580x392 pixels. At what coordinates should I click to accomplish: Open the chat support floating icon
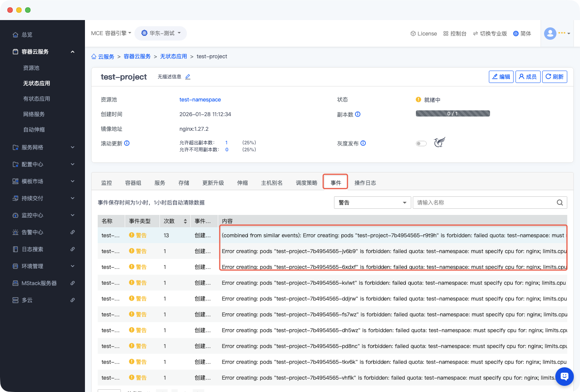pyautogui.click(x=564, y=376)
